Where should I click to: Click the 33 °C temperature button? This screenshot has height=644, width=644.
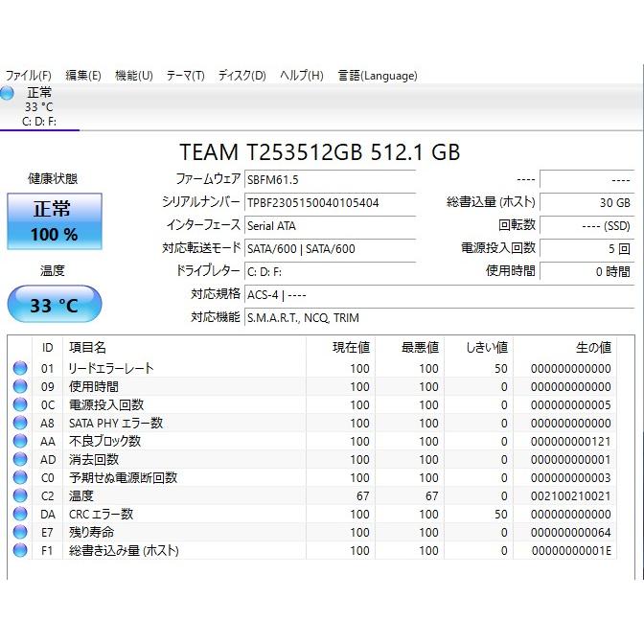pyautogui.click(x=54, y=306)
